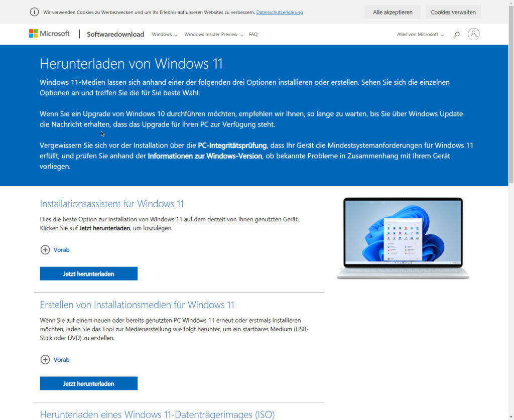
Task: Click the vertical scrollbar thumb
Action: (511, 95)
